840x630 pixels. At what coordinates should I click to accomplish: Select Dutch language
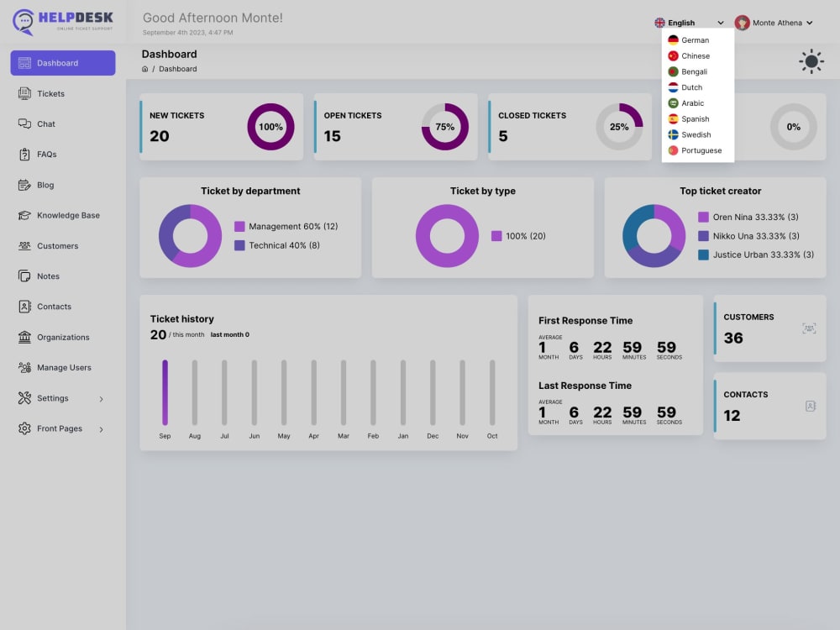[697, 87]
